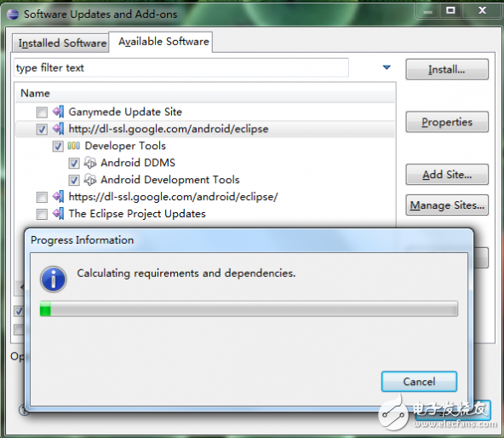Click the Android Development Tools feature icon
The height and width of the screenshot is (438, 504).
(90, 180)
